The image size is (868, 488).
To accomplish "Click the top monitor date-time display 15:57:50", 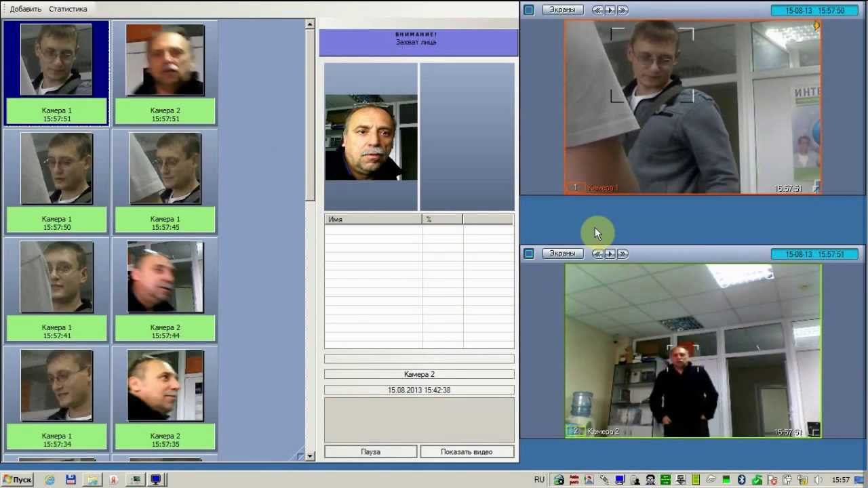I will 814,10.
